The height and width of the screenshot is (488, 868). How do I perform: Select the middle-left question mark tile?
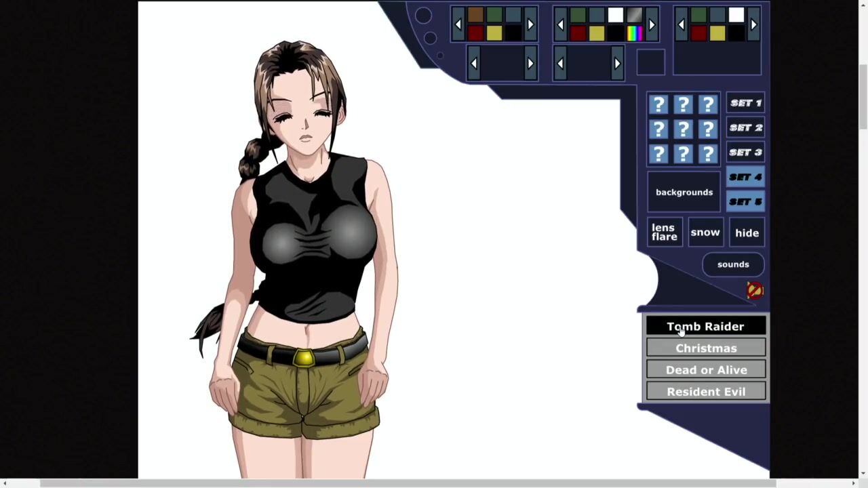[x=658, y=129]
